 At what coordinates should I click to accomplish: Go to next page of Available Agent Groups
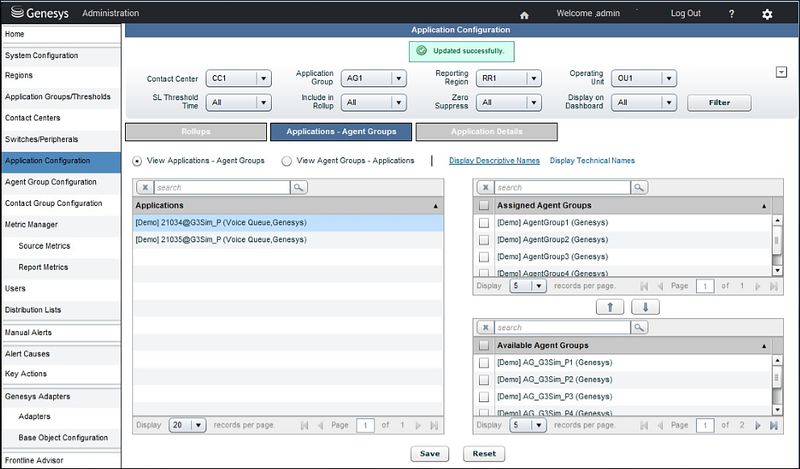pos(758,425)
